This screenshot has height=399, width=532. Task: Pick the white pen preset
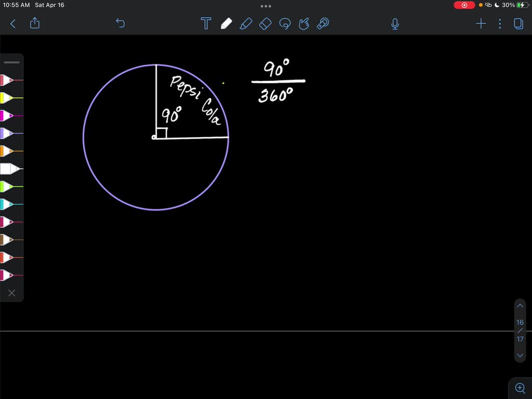(x=11, y=169)
